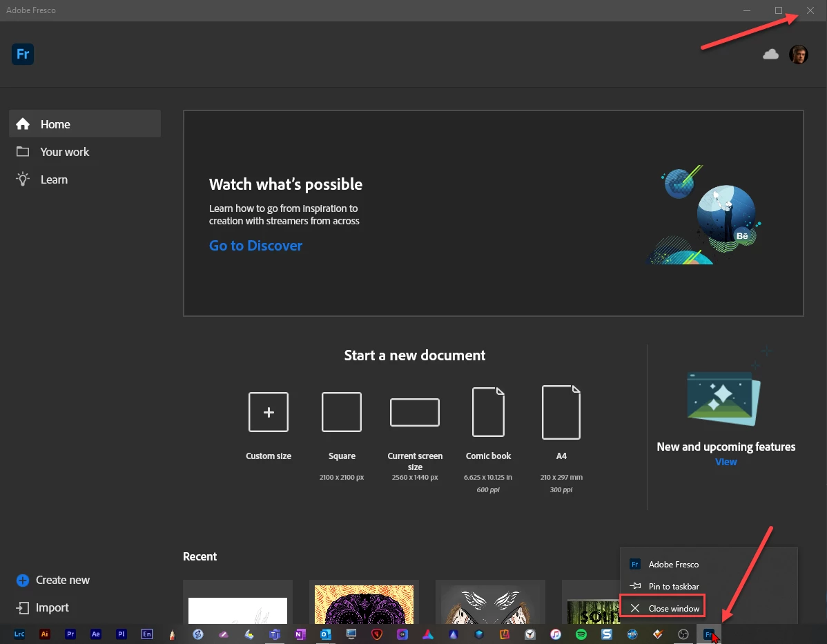Click View under New and upcoming features
The width and height of the screenshot is (827, 644).
click(x=726, y=462)
